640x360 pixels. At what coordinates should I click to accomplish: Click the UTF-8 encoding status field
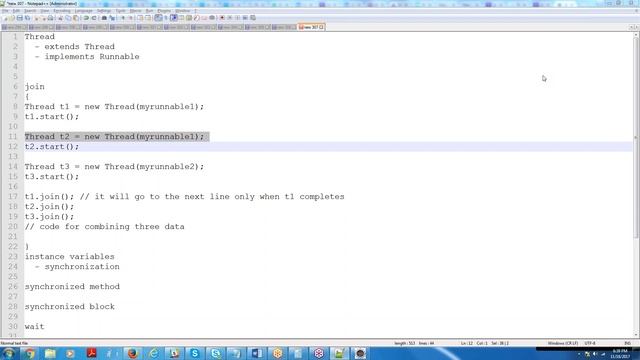click(x=590, y=343)
